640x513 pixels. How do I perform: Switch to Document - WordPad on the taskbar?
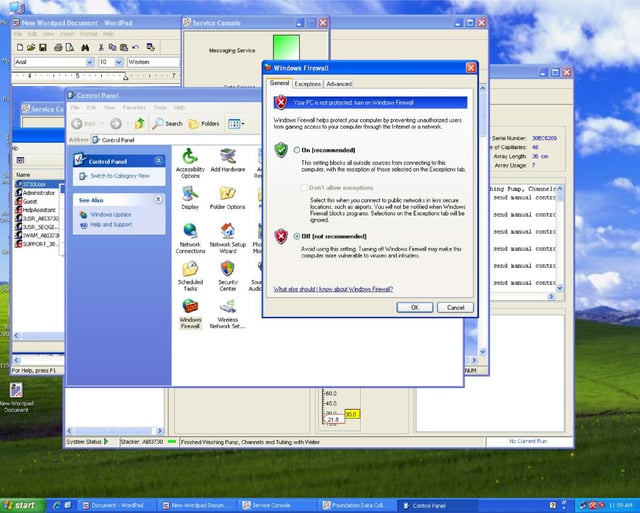[118, 505]
